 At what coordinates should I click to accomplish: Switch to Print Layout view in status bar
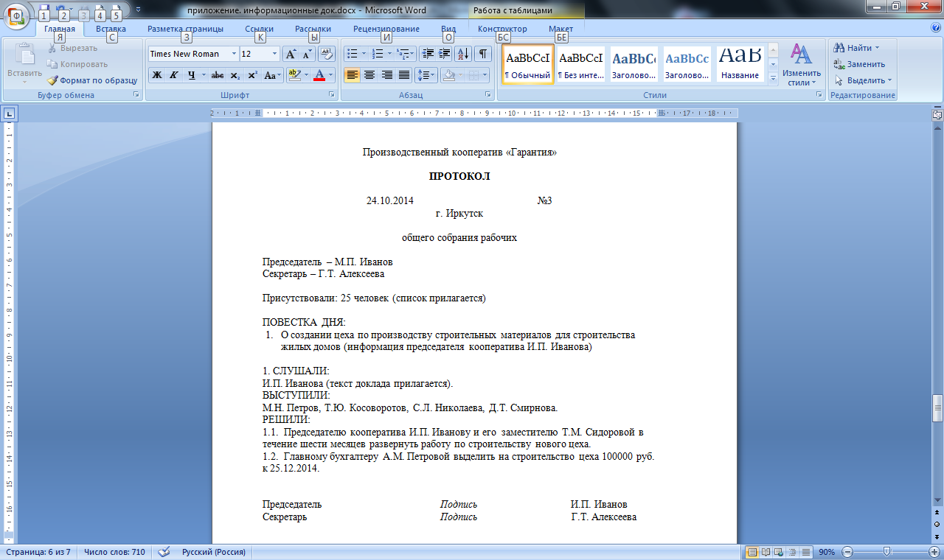752,552
